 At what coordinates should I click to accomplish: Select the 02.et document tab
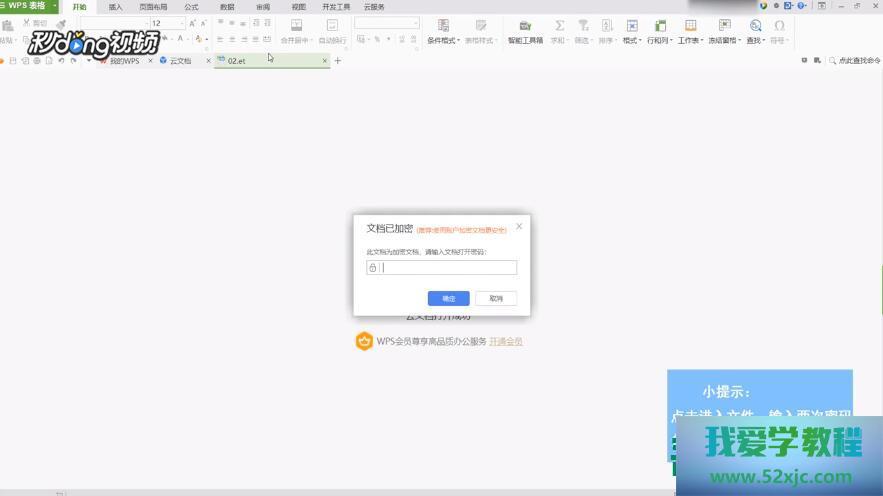(237, 61)
